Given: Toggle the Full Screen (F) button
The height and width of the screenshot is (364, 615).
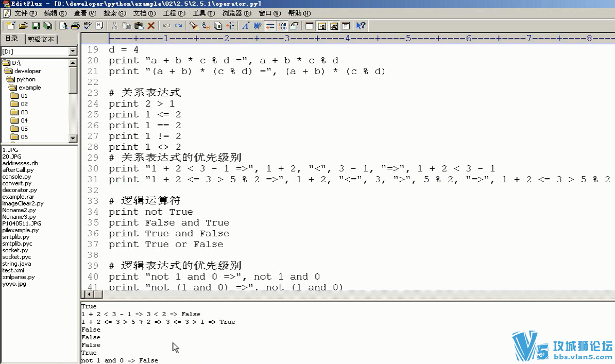Looking at the screenshot, I should point(346,26).
